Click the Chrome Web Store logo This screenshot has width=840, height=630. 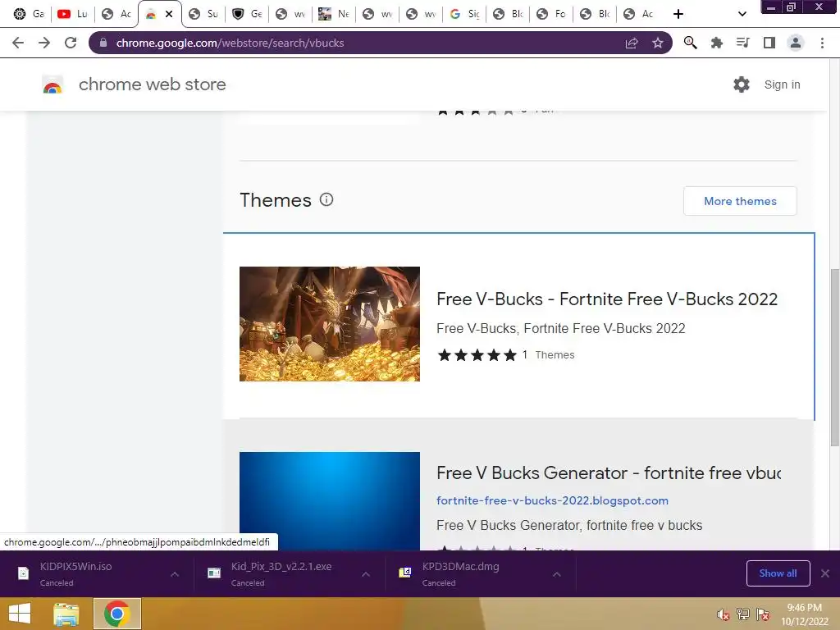52,84
